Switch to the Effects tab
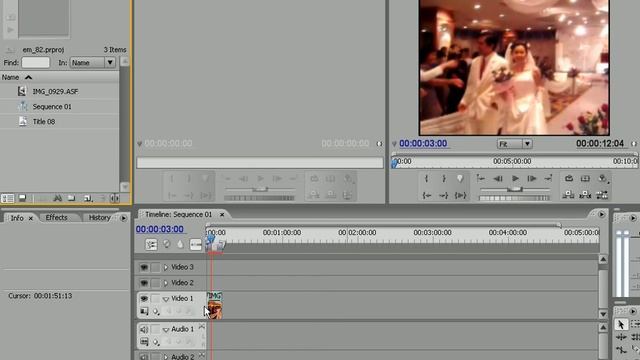The width and height of the screenshot is (640, 360). click(x=56, y=218)
